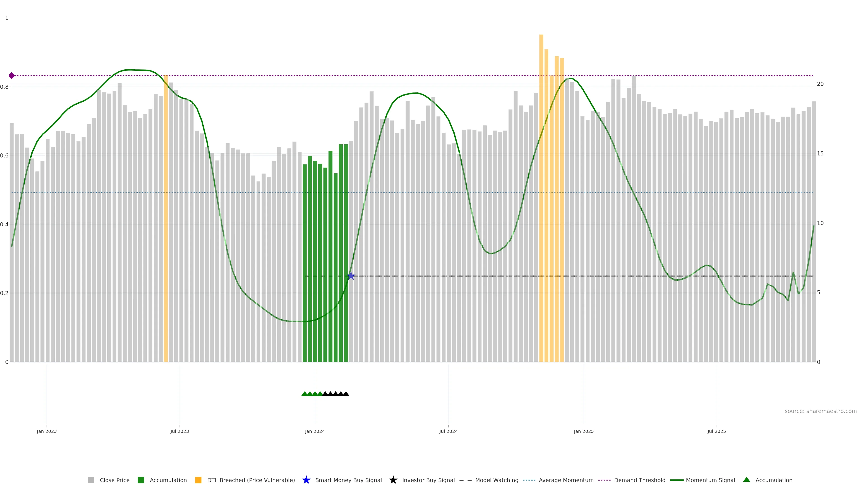868x488 pixels.
Task: Click the blue Smart Money Buy Signal star on chart
Action: click(351, 276)
